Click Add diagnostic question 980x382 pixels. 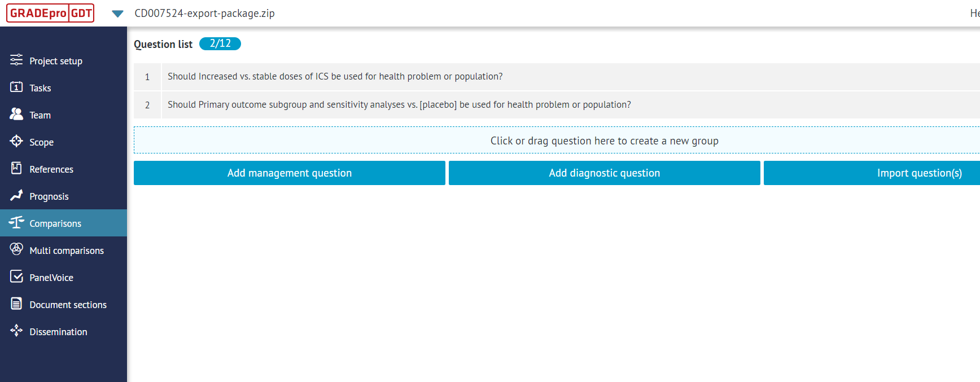pyautogui.click(x=604, y=173)
